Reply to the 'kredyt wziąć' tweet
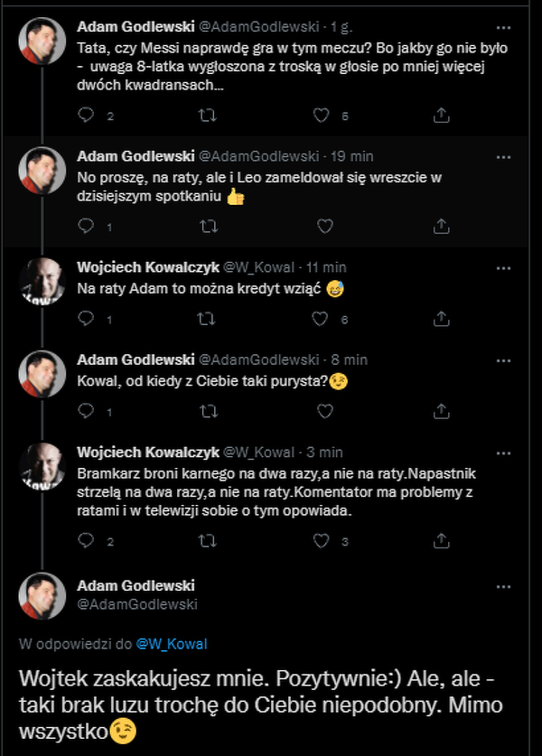Viewport: 542px width, 756px height. click(x=87, y=319)
